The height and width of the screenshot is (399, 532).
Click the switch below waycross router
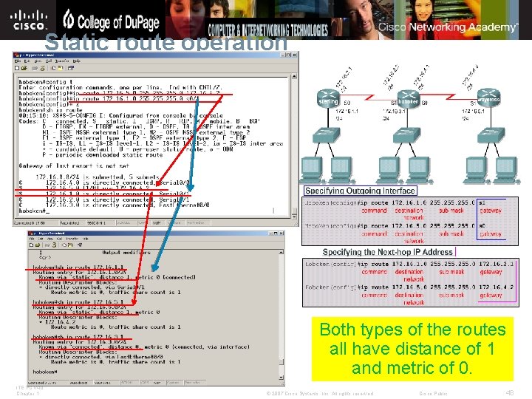pyautogui.click(x=491, y=134)
